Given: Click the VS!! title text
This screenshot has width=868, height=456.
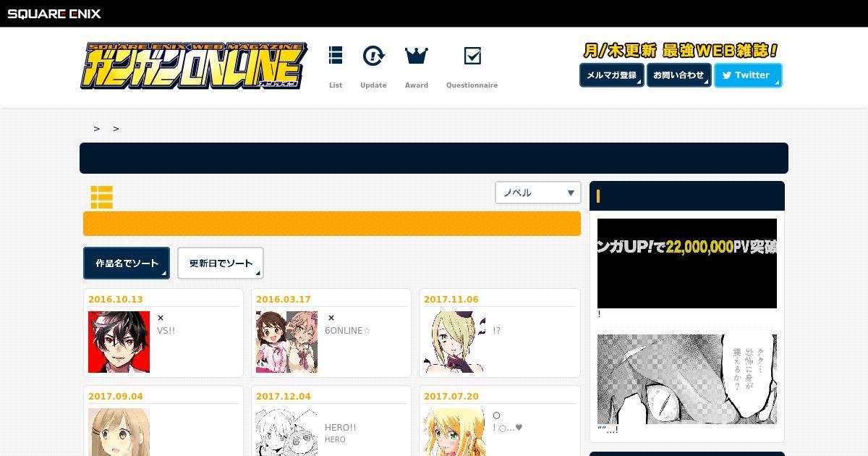Looking at the screenshot, I should click(166, 331).
